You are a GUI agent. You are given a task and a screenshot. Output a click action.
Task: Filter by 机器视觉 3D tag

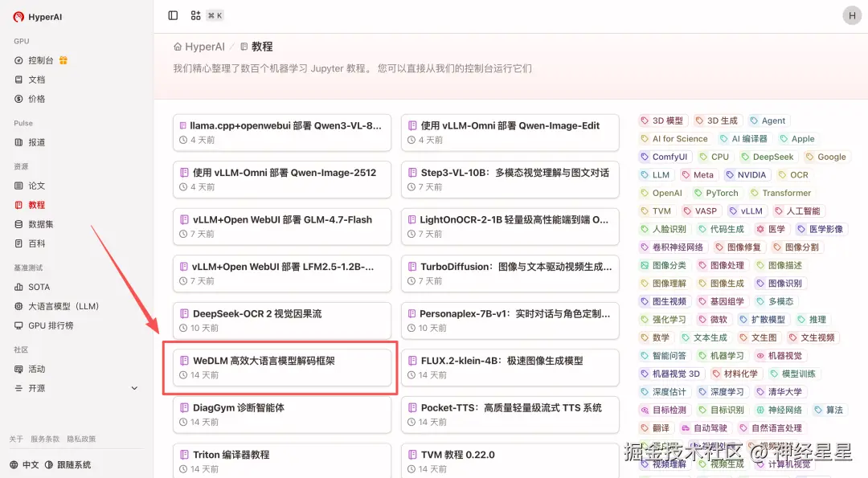pyautogui.click(x=669, y=374)
